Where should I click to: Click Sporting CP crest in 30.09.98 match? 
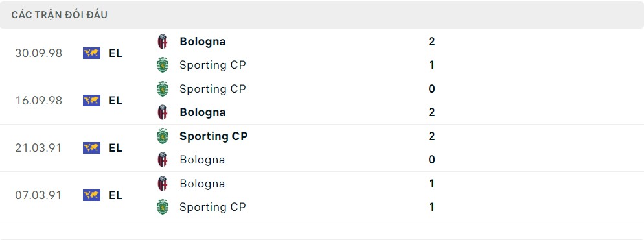point(163,65)
